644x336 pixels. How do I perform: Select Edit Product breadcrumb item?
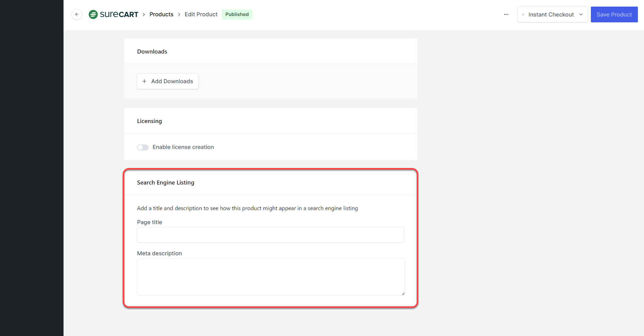(x=201, y=14)
